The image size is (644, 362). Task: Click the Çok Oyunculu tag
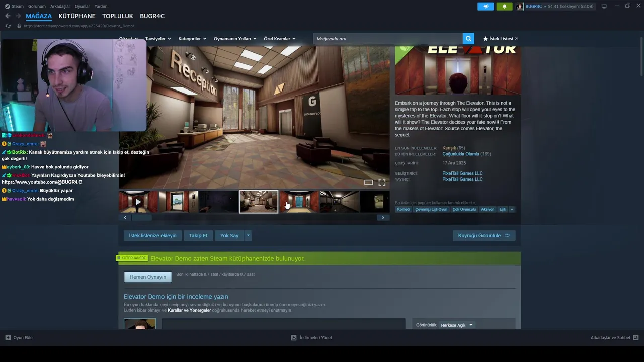464,209
